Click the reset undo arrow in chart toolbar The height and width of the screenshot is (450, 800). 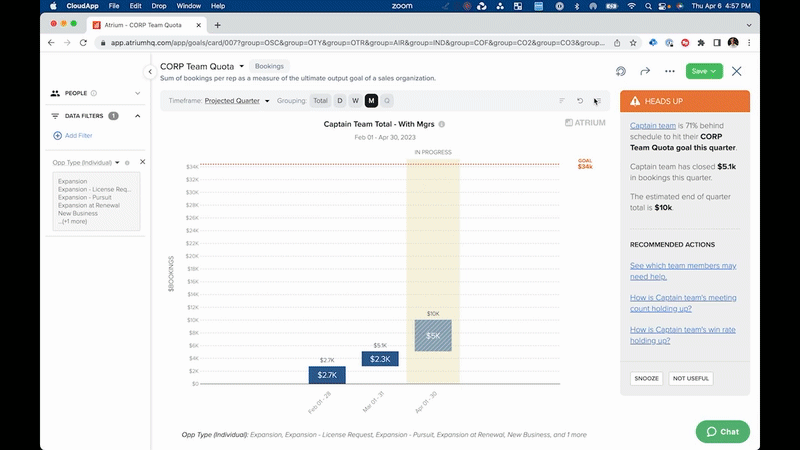tap(580, 101)
